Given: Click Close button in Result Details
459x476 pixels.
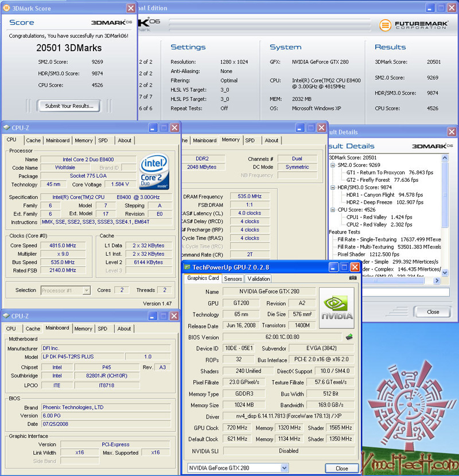Looking at the screenshot, I should [433, 312].
